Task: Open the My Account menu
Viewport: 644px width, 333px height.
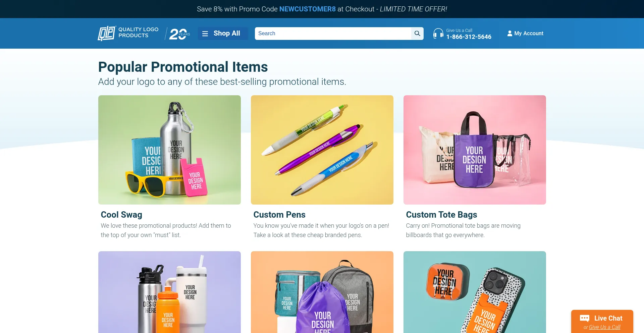Action: (525, 34)
